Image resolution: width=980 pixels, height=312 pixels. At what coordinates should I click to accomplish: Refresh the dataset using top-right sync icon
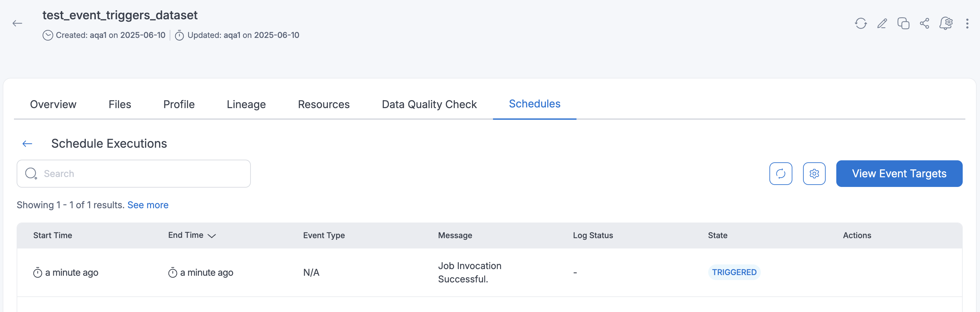point(861,24)
